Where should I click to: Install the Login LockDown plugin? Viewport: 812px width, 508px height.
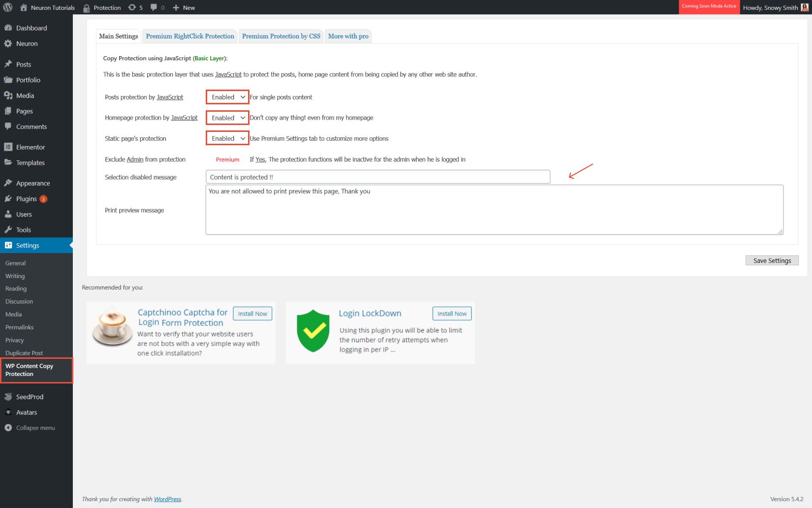pos(451,313)
